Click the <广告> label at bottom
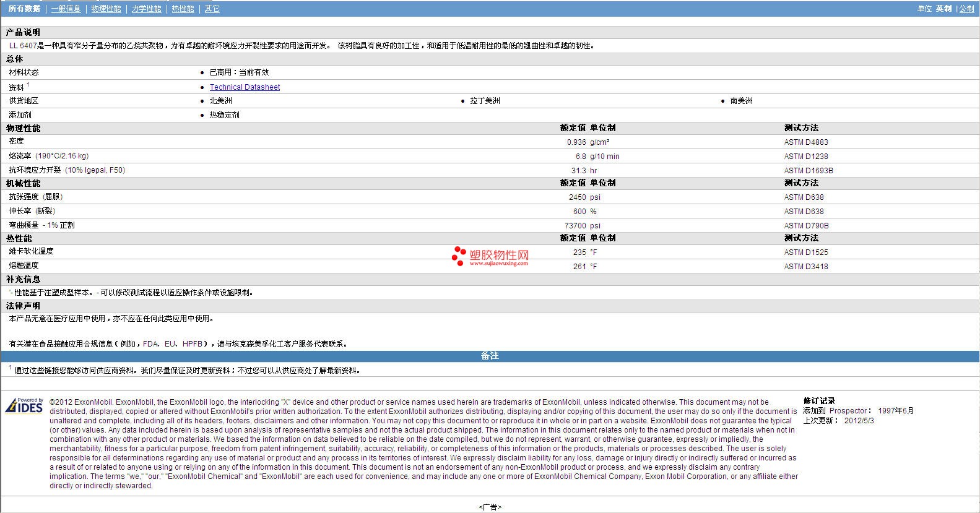 [x=490, y=507]
